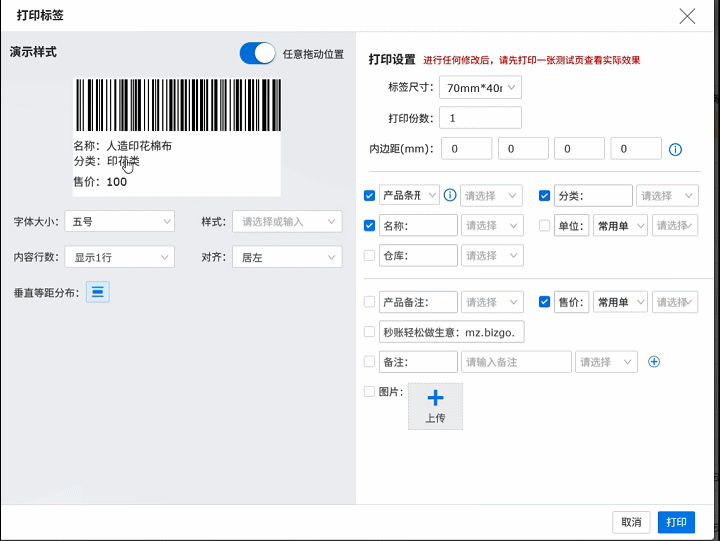Open the 标签尺寸 70mm*40mm dropdown
This screenshot has height=541, width=720.
click(x=484, y=88)
